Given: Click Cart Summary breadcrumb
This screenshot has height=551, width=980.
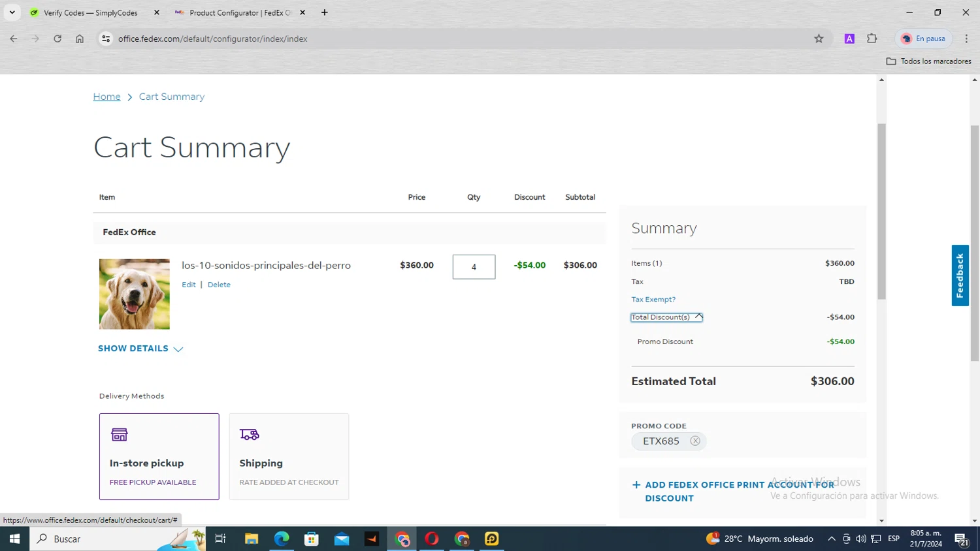Looking at the screenshot, I should [172, 97].
